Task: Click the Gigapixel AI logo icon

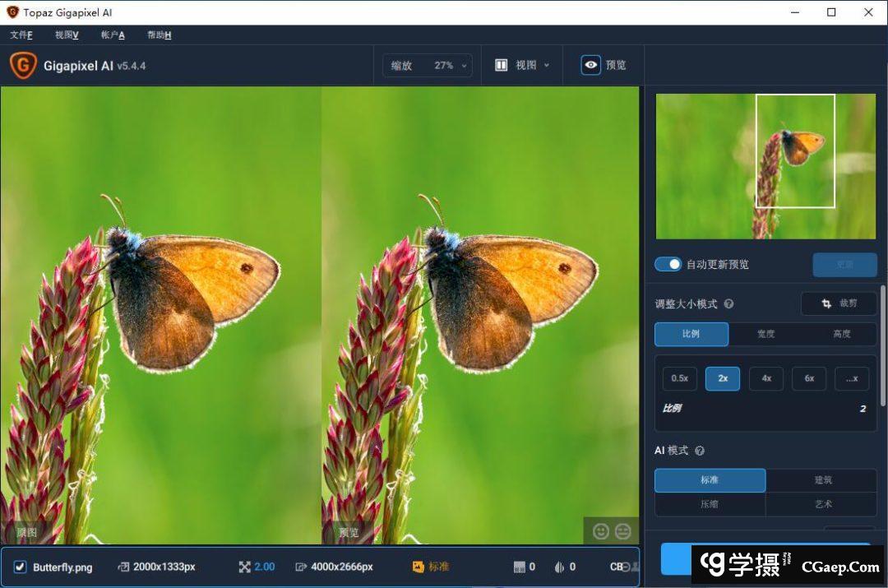Action: pos(22,65)
